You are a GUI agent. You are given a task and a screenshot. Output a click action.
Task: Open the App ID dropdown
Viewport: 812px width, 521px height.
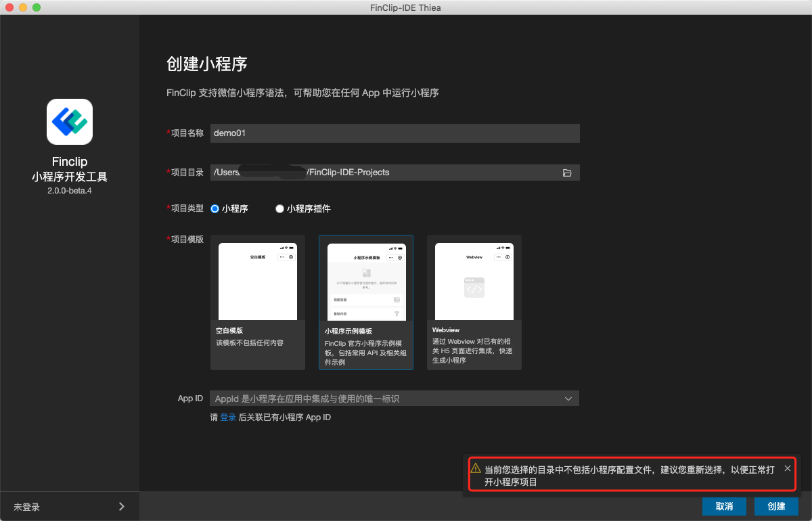(394, 399)
